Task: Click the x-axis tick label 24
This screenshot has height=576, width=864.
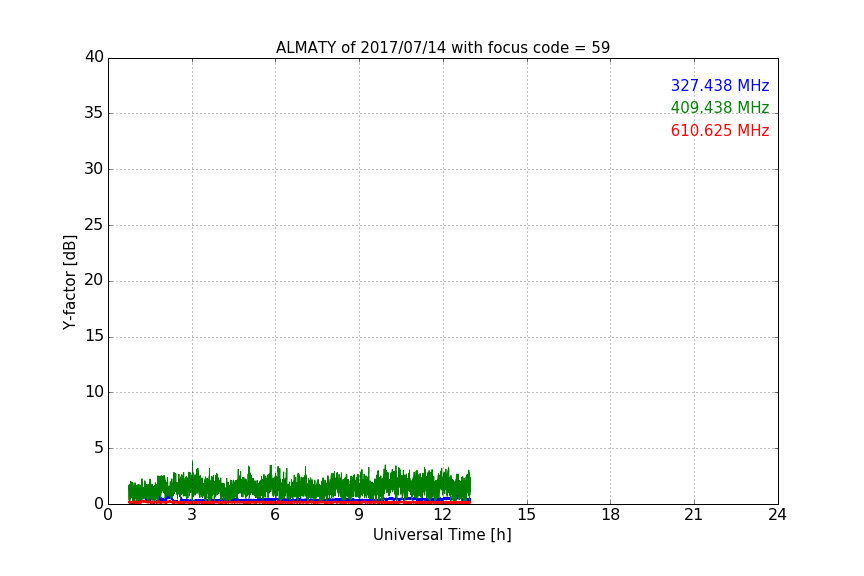Action: tap(777, 515)
